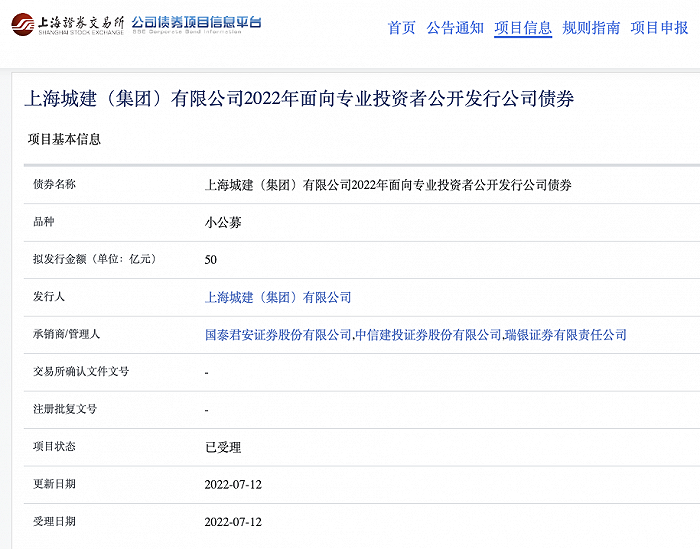
Task: Click the 项目基本信息 section header
Action: coord(64,139)
